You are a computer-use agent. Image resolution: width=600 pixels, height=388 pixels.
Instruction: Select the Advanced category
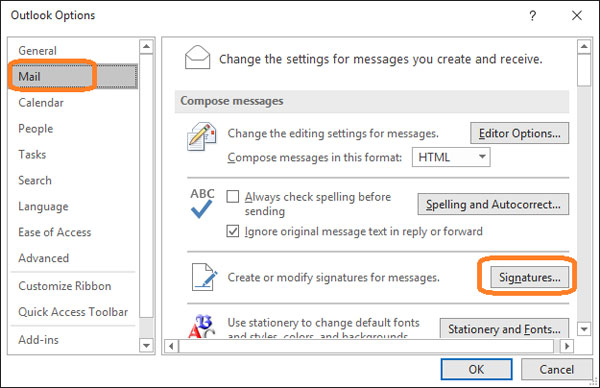coord(44,258)
